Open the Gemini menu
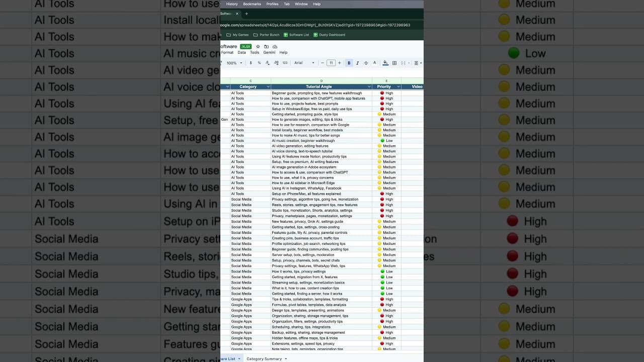This screenshot has height=362, width=644. pos(269,52)
